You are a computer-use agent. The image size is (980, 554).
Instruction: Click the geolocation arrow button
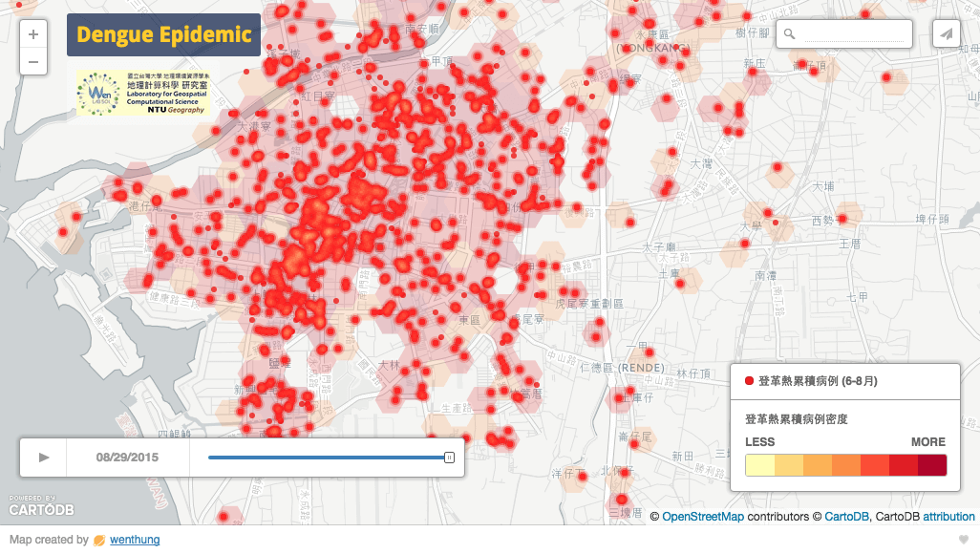(x=946, y=33)
